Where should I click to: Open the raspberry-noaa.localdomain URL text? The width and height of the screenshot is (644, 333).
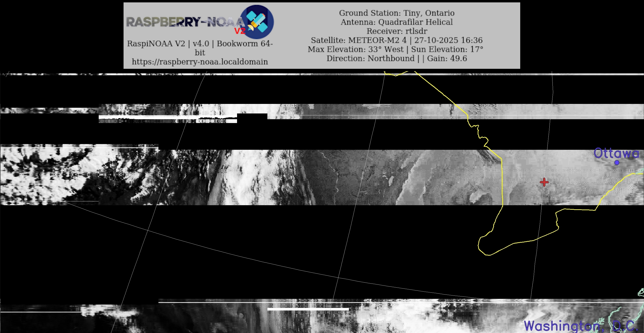pyautogui.click(x=200, y=62)
